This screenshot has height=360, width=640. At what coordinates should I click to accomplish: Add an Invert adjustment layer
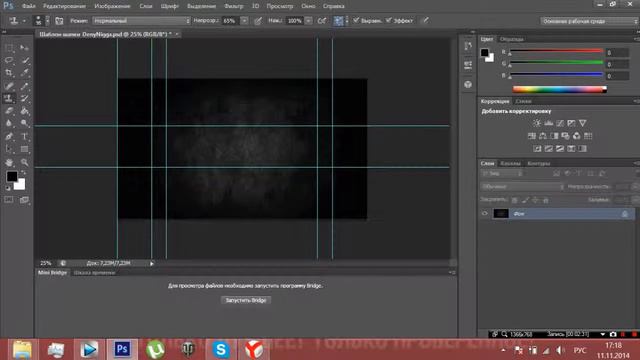(537, 149)
